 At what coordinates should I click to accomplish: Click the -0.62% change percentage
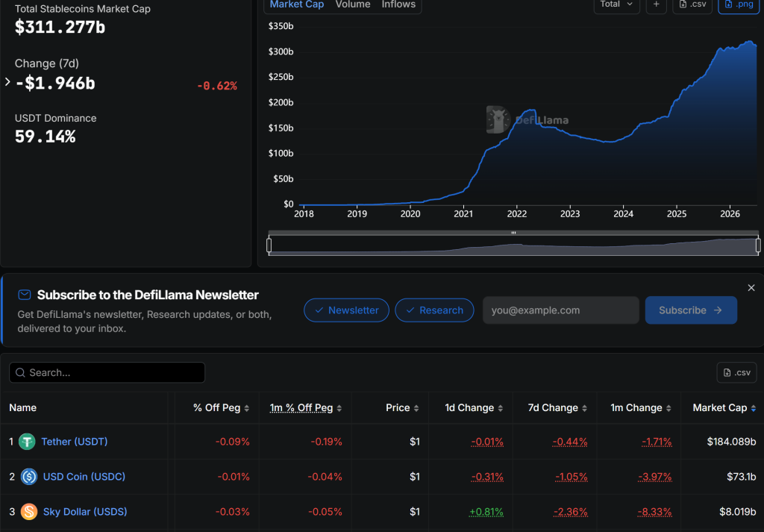click(x=217, y=87)
